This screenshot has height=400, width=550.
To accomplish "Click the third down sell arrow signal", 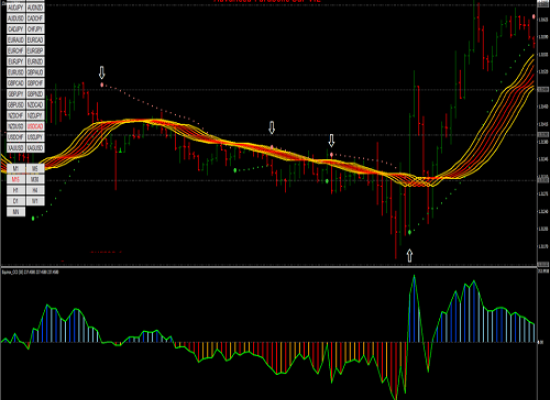I will [x=331, y=140].
